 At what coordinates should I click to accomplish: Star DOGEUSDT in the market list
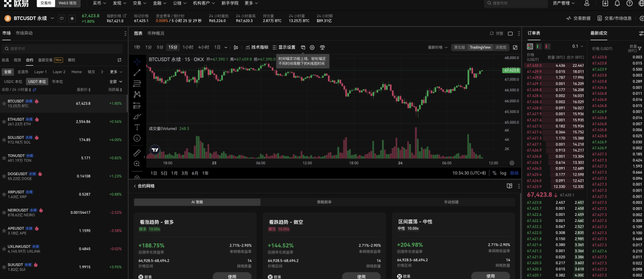point(4,176)
